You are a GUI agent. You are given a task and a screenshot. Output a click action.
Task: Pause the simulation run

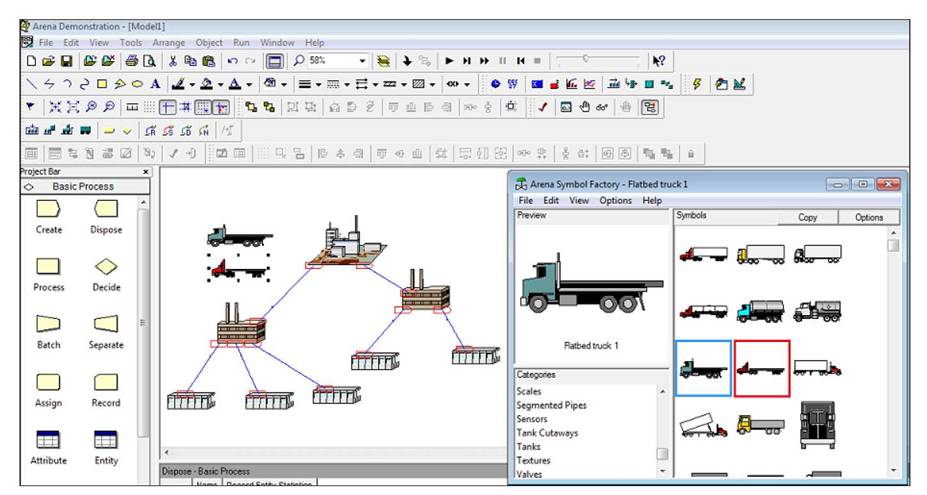coord(503,60)
